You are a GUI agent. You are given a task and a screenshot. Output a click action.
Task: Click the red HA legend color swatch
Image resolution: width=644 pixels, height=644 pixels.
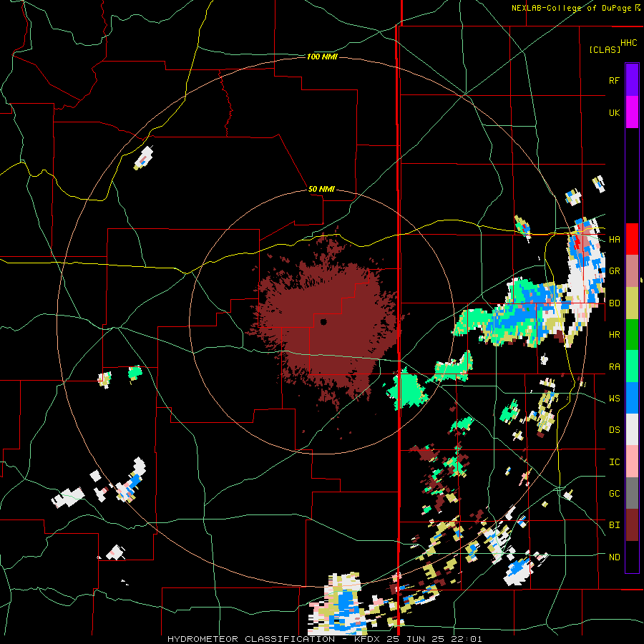point(632,239)
